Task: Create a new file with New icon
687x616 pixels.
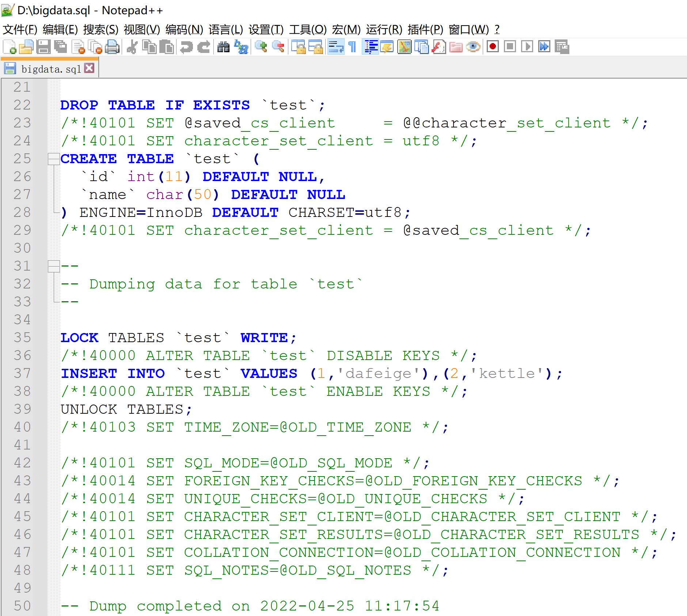Action: click(9, 47)
